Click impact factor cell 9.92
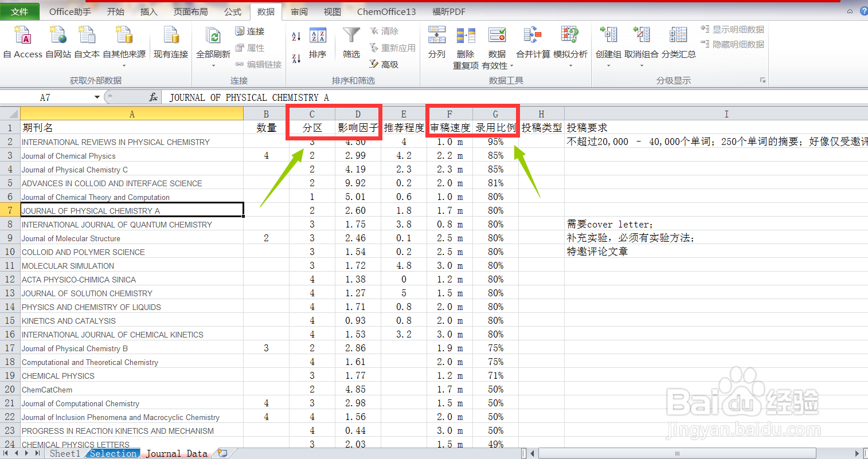 coord(358,183)
